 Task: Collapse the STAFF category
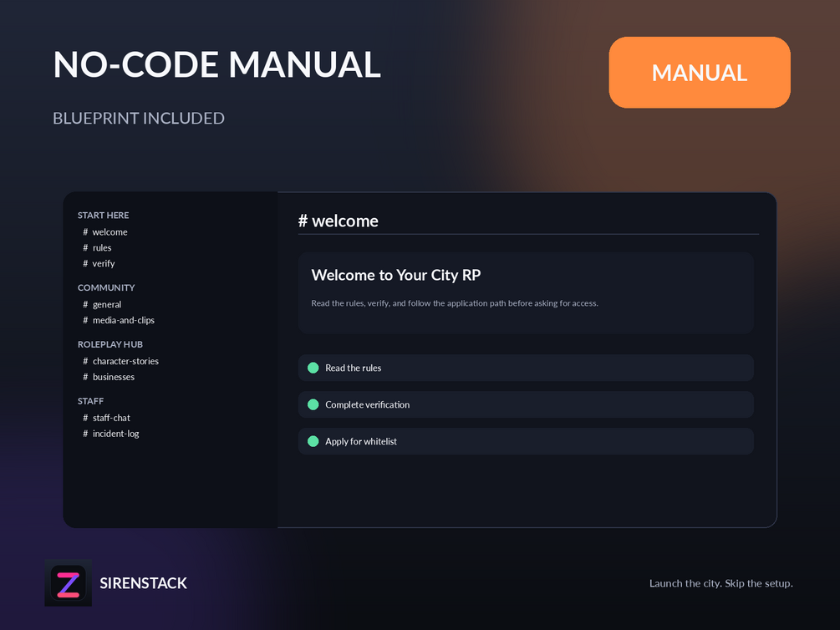point(90,401)
